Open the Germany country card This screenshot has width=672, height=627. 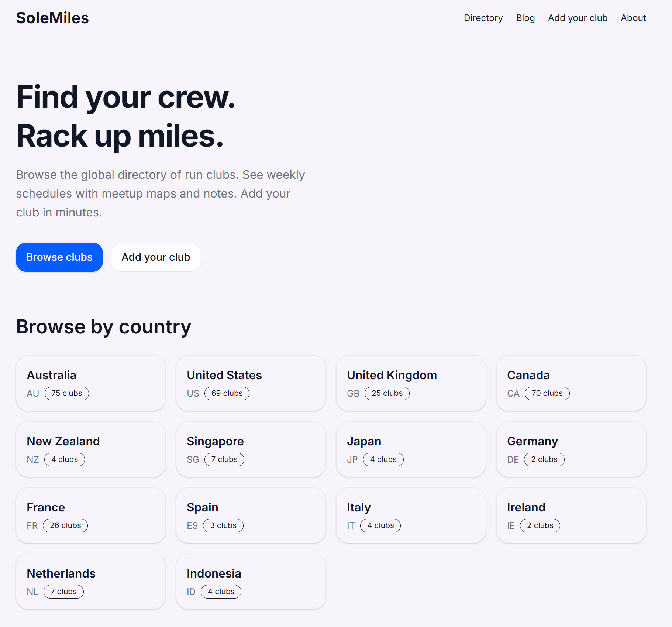[571, 449]
